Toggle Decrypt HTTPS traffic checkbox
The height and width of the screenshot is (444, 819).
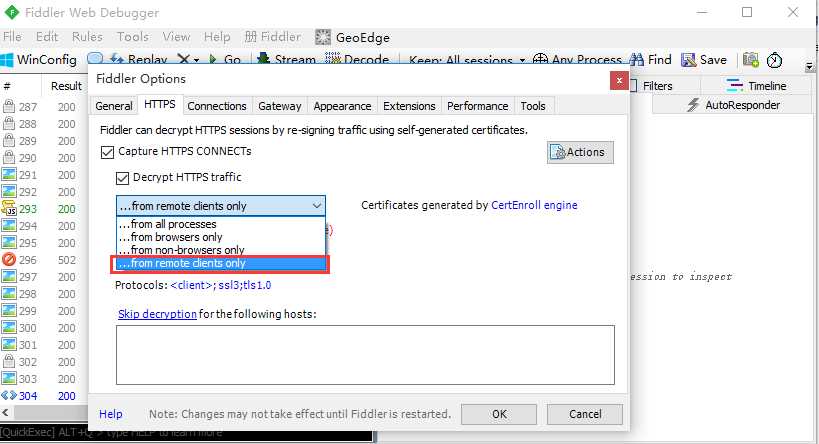tap(122, 178)
